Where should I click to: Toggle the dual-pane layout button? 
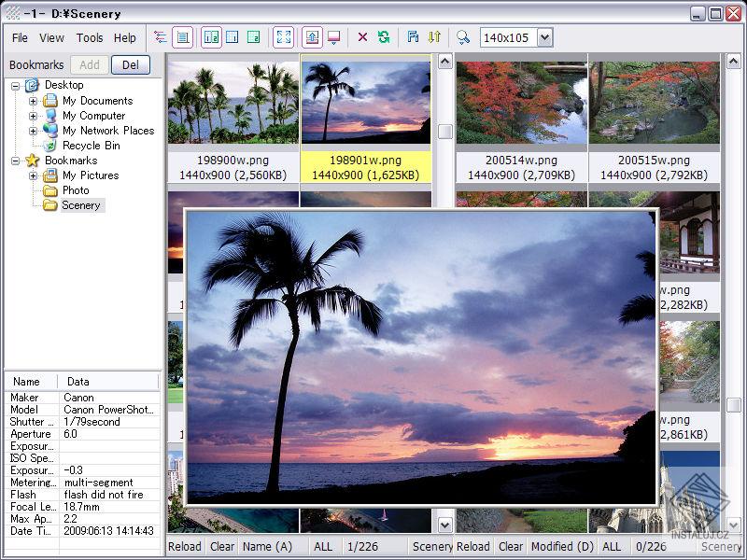point(211,37)
